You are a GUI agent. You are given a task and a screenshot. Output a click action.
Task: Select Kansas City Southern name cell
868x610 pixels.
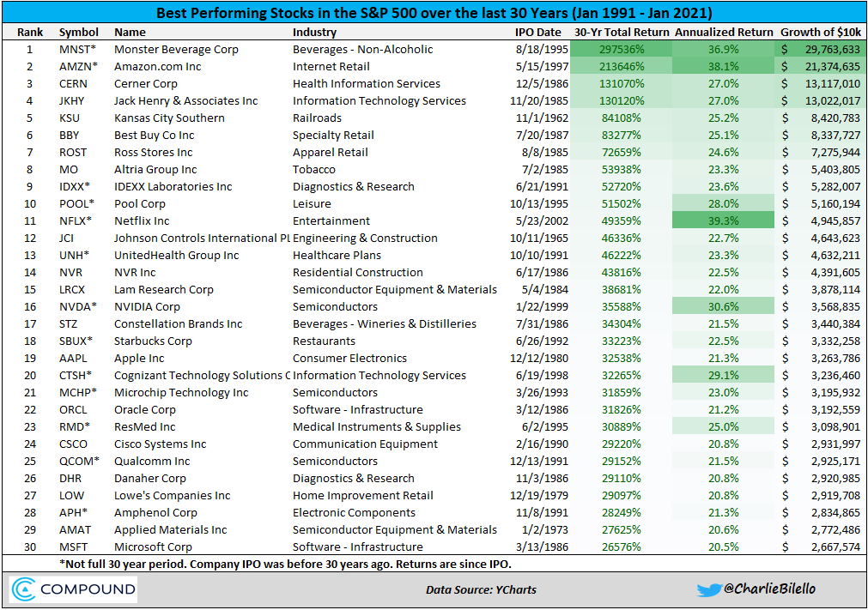pos(169,118)
